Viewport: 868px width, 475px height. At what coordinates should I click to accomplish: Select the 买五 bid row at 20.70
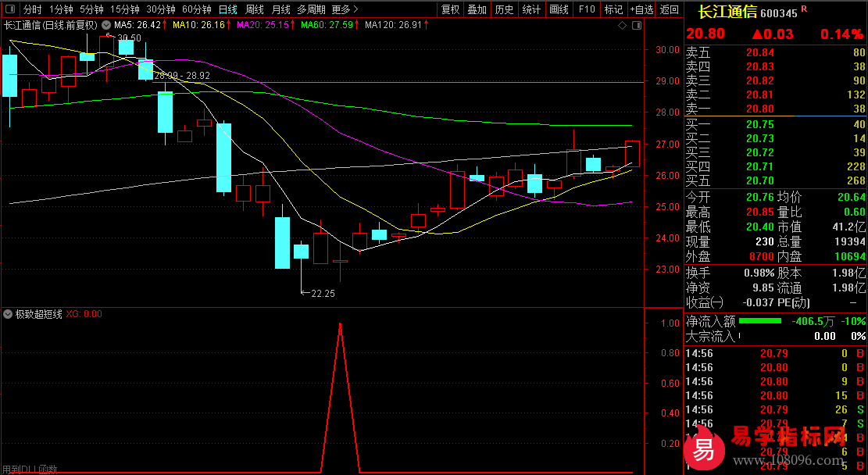tap(776, 180)
